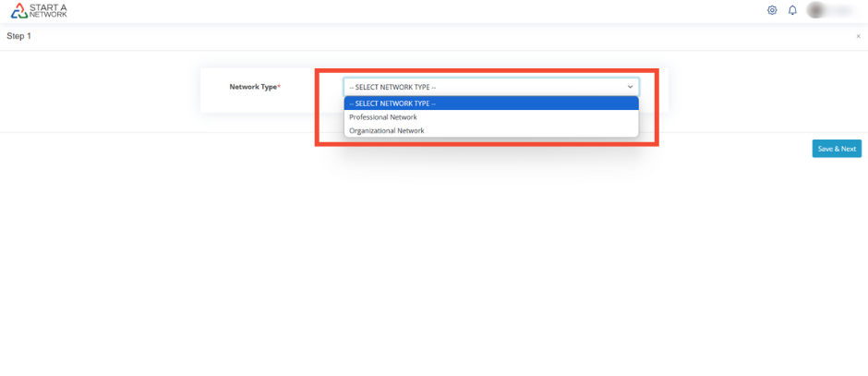Close the Step 1 panel
This screenshot has height=376, width=868.
click(x=858, y=36)
